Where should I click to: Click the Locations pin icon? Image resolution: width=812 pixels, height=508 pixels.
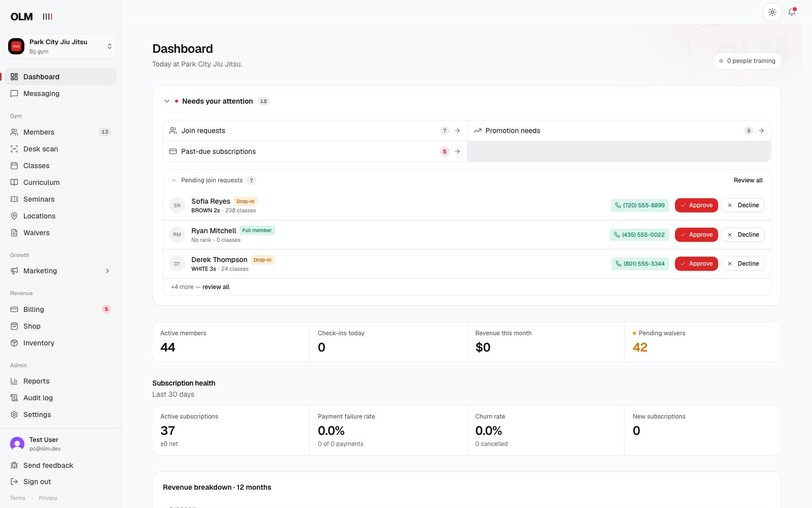pyautogui.click(x=14, y=216)
